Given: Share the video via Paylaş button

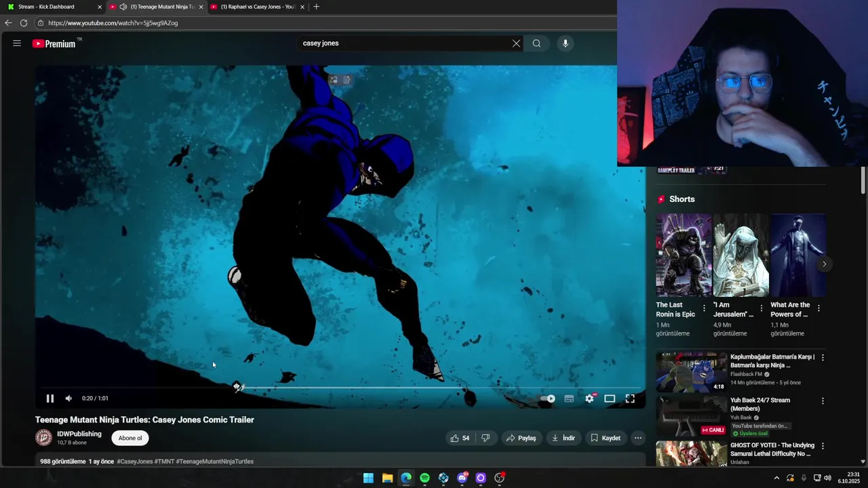Looking at the screenshot, I should (x=521, y=438).
